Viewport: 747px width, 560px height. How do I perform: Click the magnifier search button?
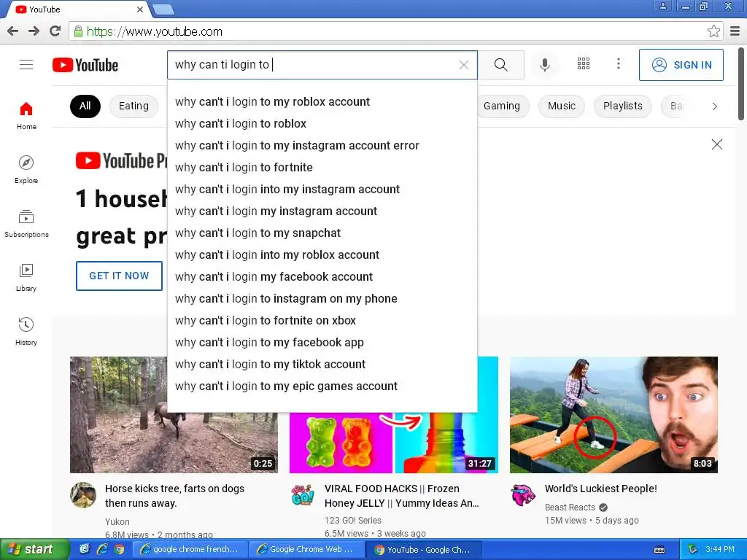[500, 65]
